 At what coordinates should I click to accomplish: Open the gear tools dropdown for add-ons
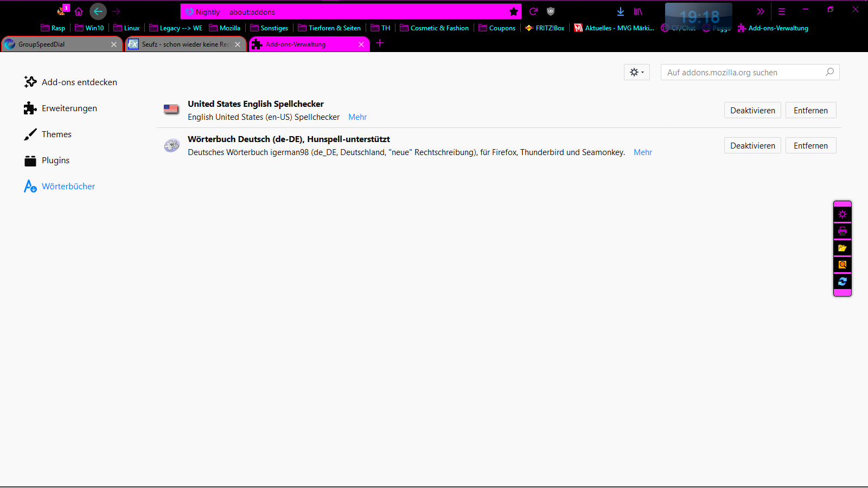[x=636, y=72]
